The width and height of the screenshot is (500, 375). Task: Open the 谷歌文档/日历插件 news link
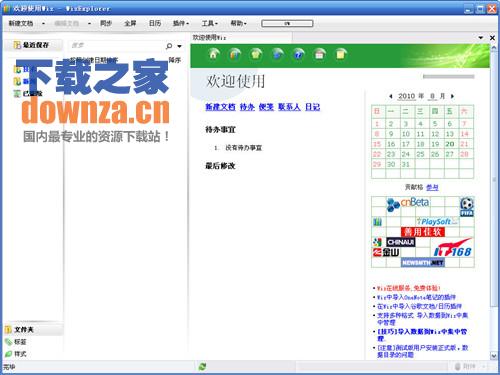click(x=419, y=306)
